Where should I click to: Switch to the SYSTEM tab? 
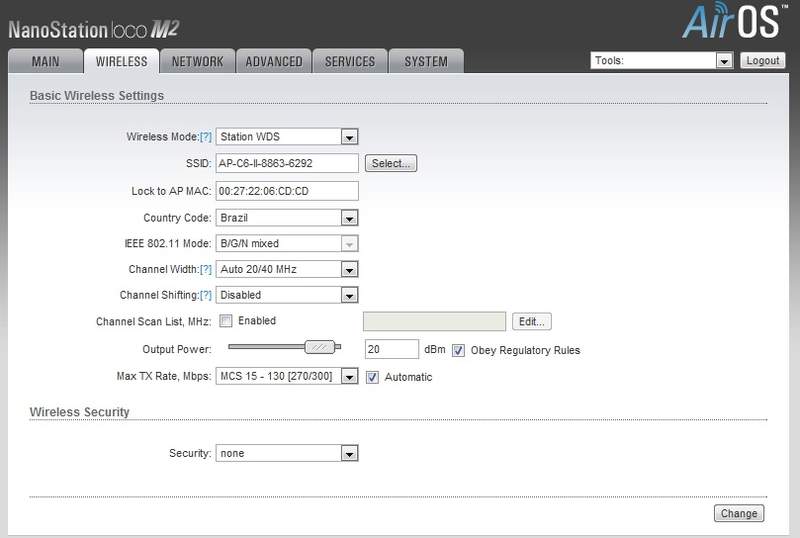pyautogui.click(x=426, y=61)
